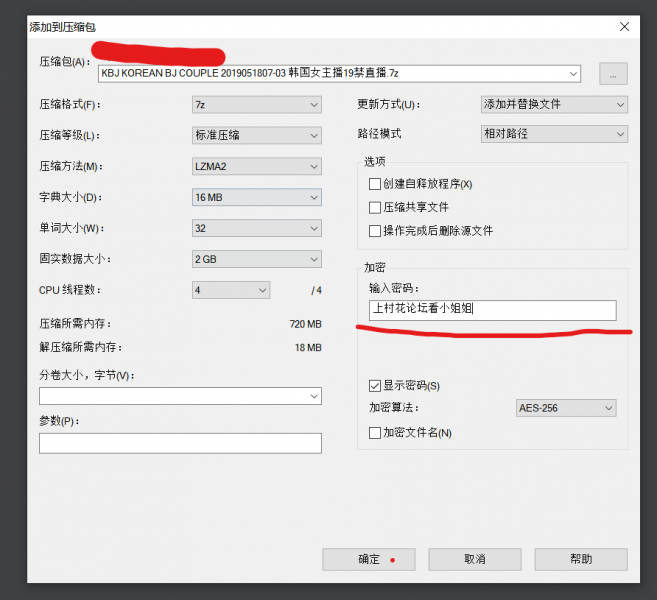Enable delete source files after operation checkbox
The height and width of the screenshot is (600, 657).
(x=375, y=231)
